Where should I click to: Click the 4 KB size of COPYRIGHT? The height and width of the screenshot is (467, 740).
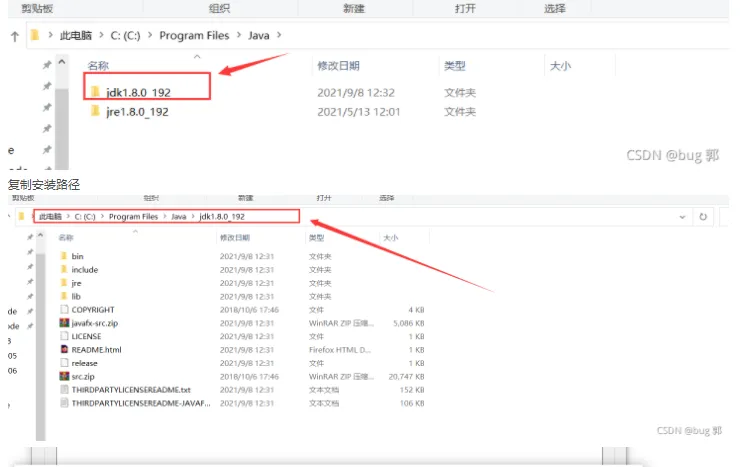point(416,310)
